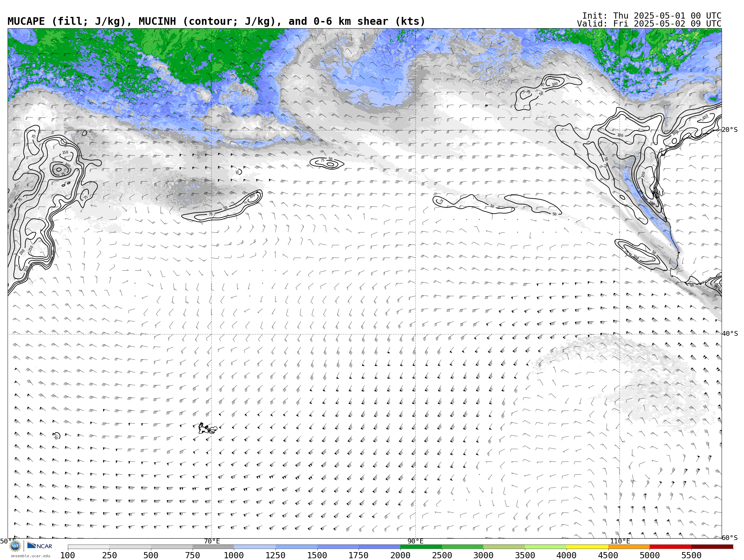Click the medium green 2500–3000 colorbar segment
This screenshot has height=560, width=744.
coord(463,547)
